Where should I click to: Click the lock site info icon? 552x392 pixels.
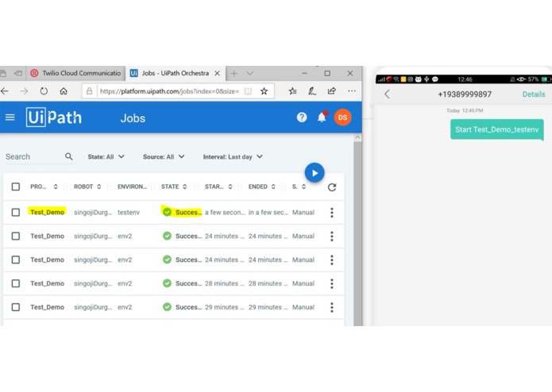click(x=90, y=91)
